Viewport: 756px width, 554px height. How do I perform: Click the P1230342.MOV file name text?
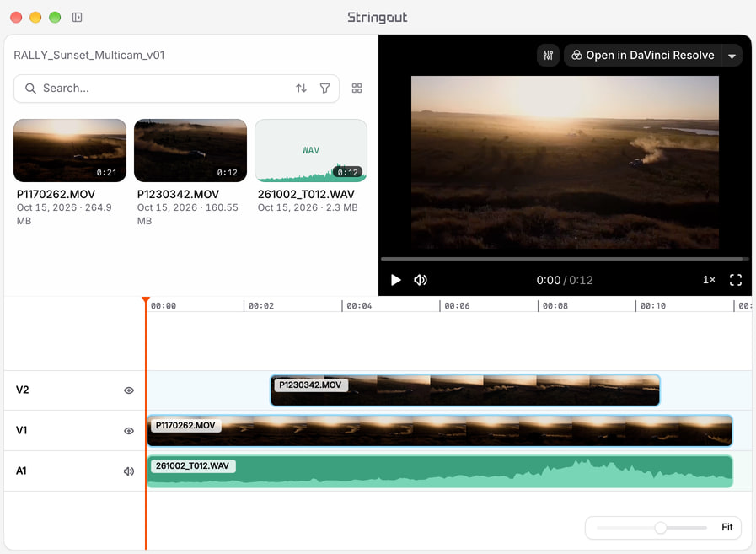[x=178, y=194]
